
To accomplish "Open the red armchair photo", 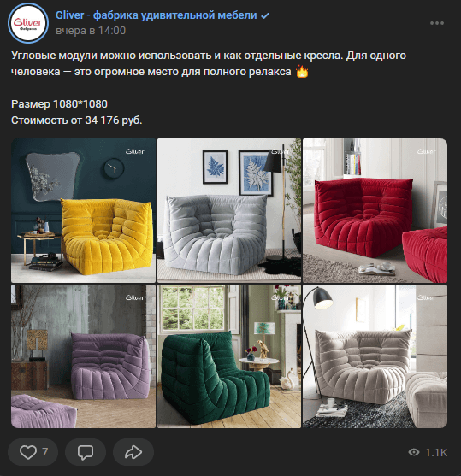I will 375,210.
